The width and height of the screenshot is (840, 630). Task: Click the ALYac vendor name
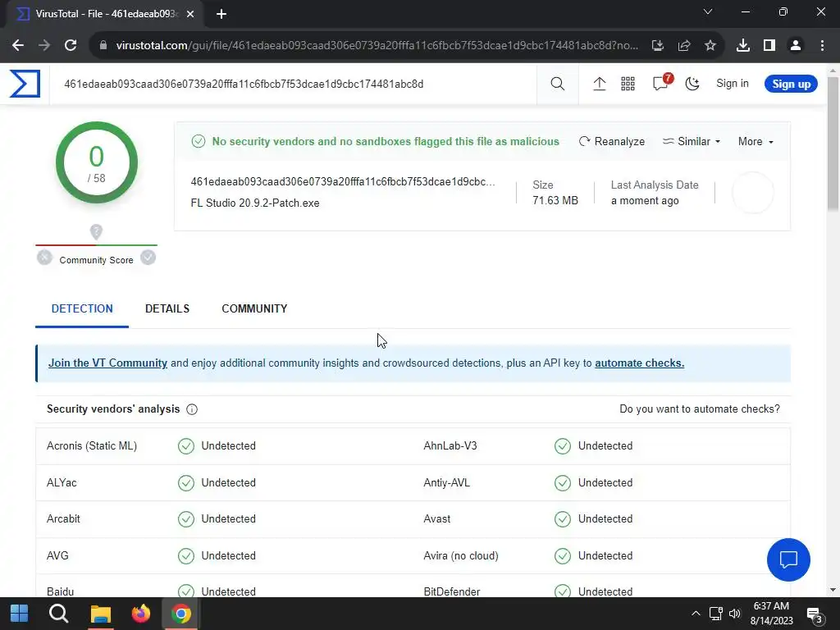click(x=62, y=482)
